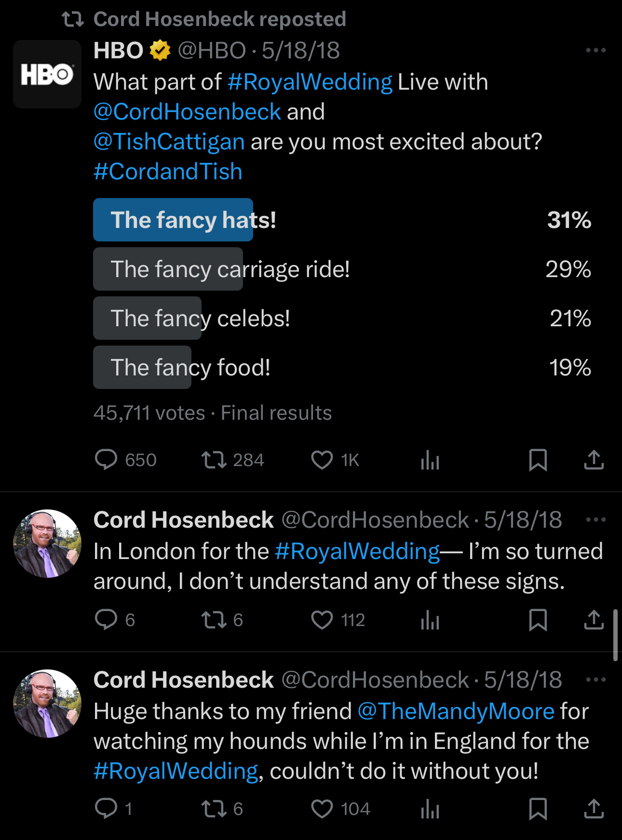The height and width of the screenshot is (840, 622).
Task: Repost the HBO Royal Wedding poll
Action: click(214, 460)
